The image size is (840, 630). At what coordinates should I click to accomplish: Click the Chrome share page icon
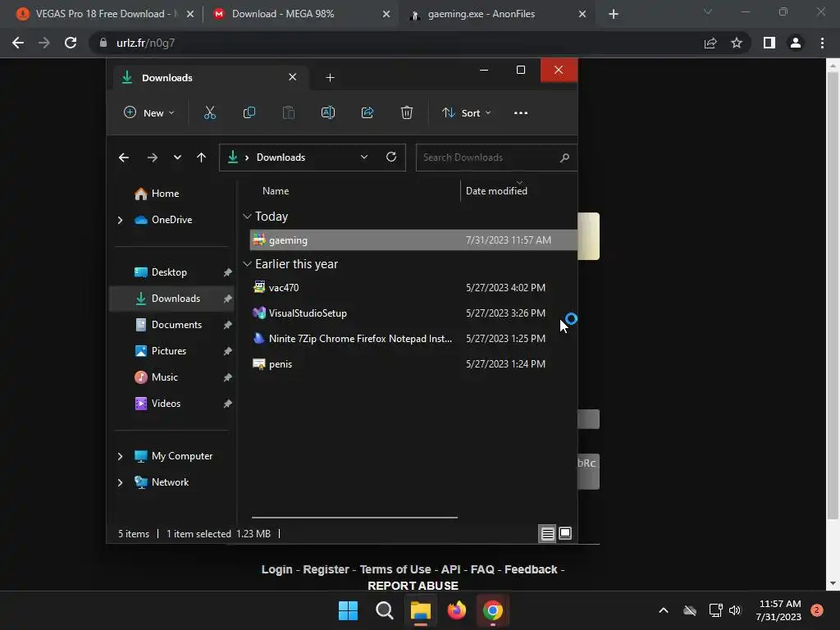tap(710, 43)
